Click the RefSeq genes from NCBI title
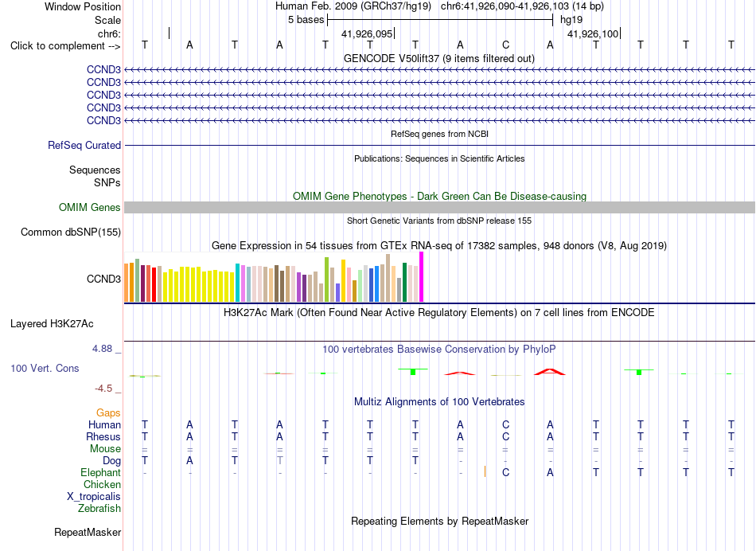Viewport: 756px width, 551px height. (439, 134)
